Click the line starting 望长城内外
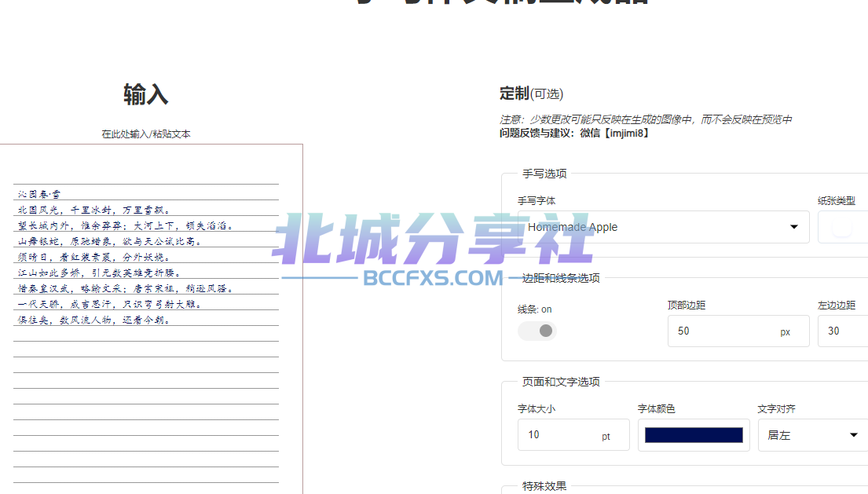Image resolution: width=868 pixels, height=494 pixels. (126, 225)
